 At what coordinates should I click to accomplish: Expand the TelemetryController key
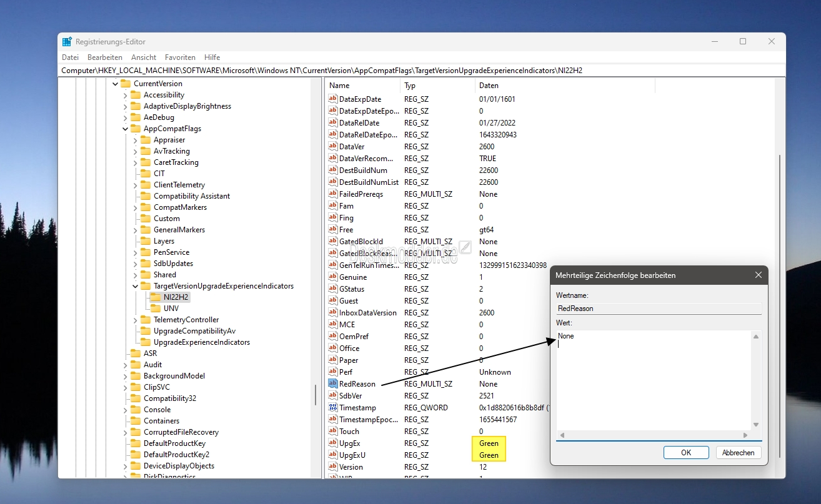coord(136,320)
